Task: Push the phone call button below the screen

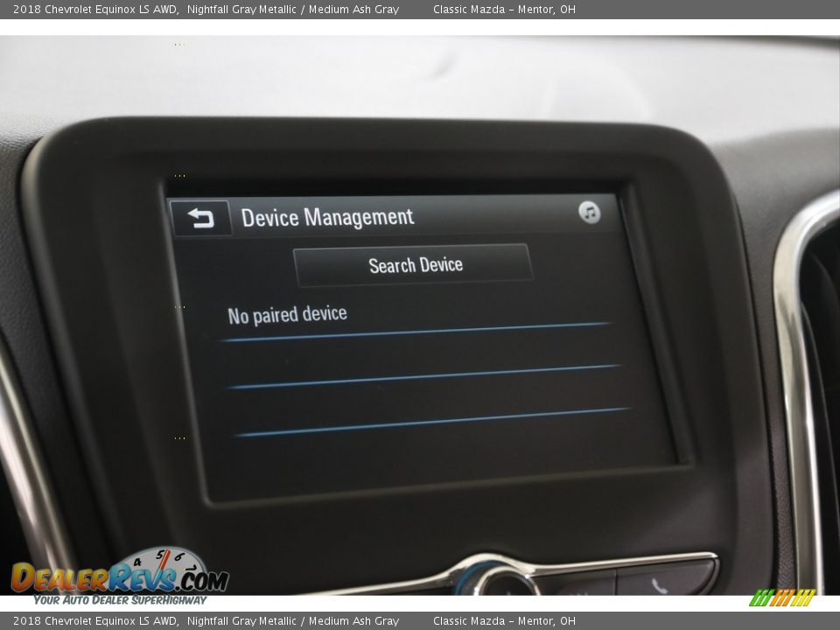Action: click(665, 579)
